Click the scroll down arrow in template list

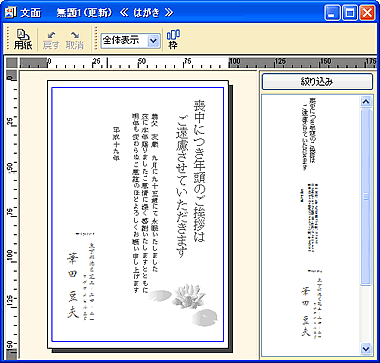click(x=366, y=349)
